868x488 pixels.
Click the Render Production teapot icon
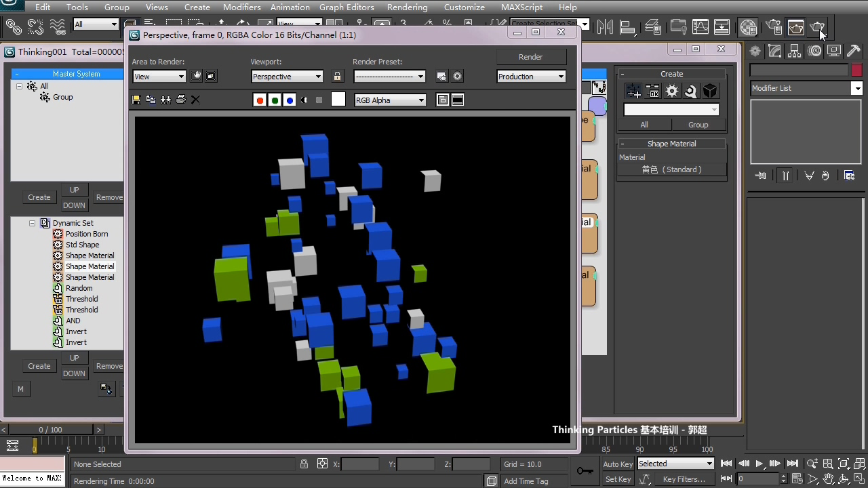tap(817, 27)
